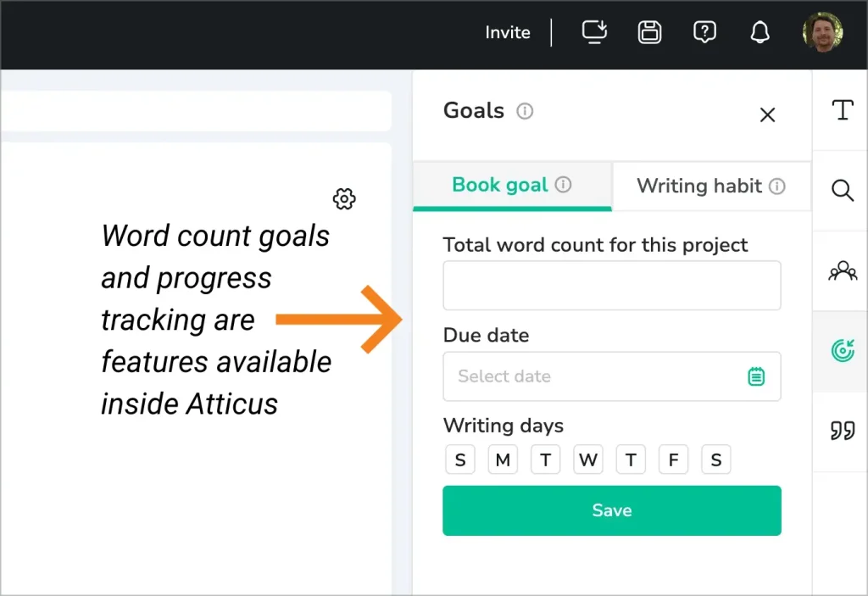Toggle Friday in the writing days row
This screenshot has width=868, height=596.
coord(673,459)
